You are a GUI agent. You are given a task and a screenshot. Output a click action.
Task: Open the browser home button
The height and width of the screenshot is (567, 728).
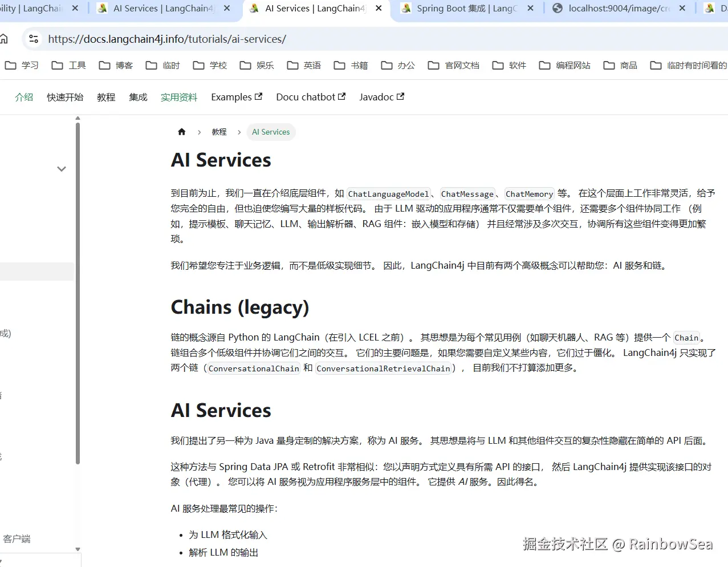click(3, 39)
